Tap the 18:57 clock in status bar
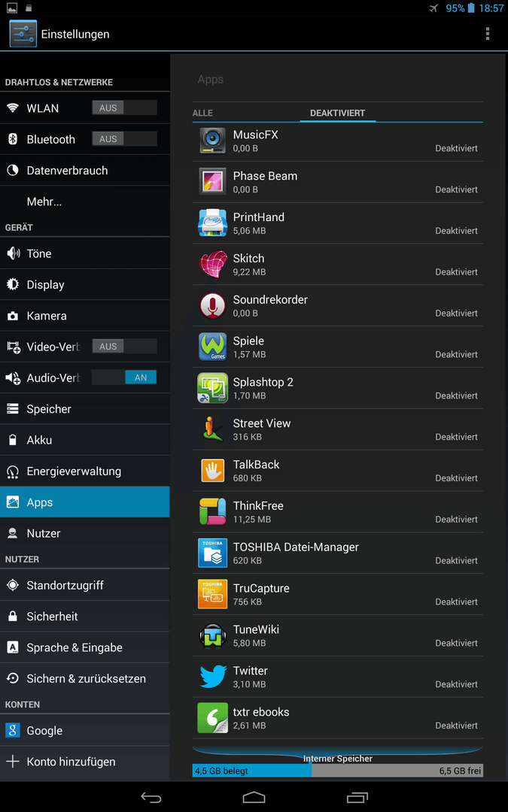The height and width of the screenshot is (812, 508). 491,8
